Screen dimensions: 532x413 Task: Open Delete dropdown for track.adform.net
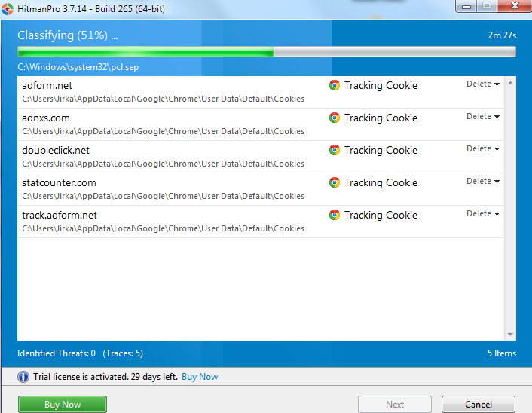483,213
